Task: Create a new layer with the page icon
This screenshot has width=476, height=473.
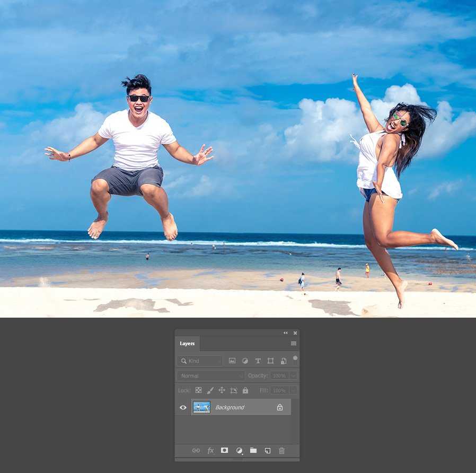Action: point(268,450)
